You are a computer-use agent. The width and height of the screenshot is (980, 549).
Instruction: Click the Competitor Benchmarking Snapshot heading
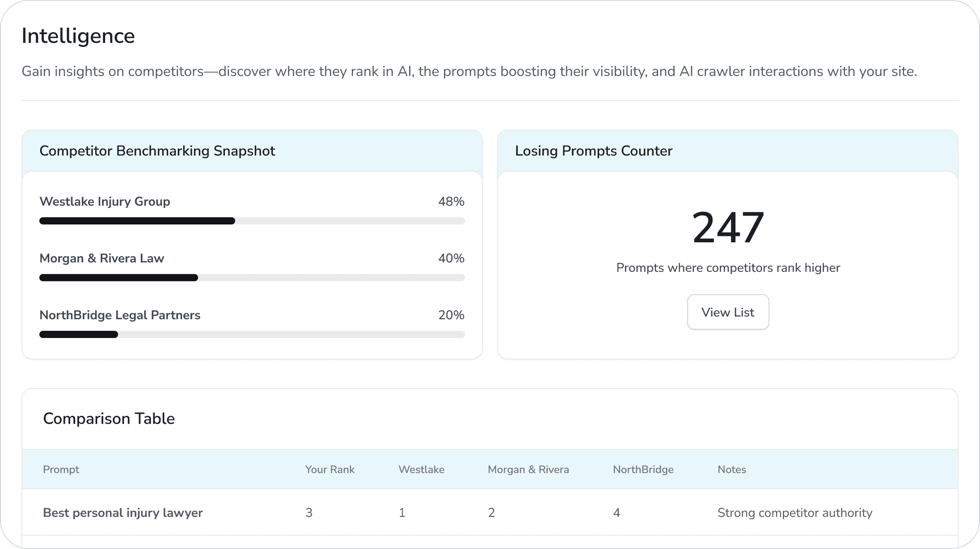[x=157, y=151]
